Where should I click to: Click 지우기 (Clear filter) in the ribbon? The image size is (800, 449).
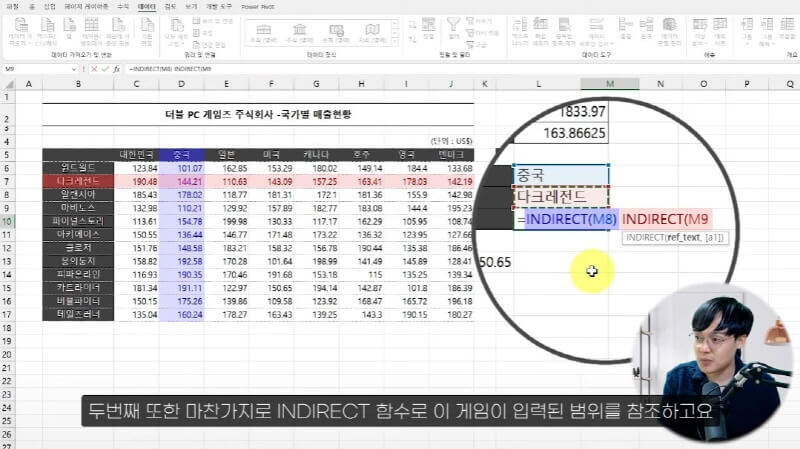point(480,21)
